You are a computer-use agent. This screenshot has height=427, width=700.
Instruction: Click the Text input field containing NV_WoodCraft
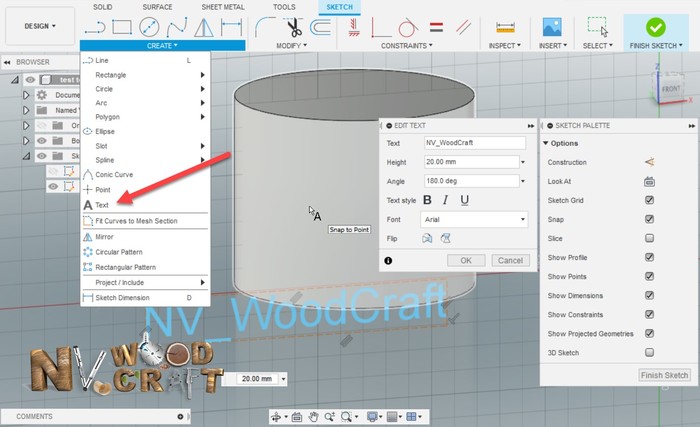474,143
